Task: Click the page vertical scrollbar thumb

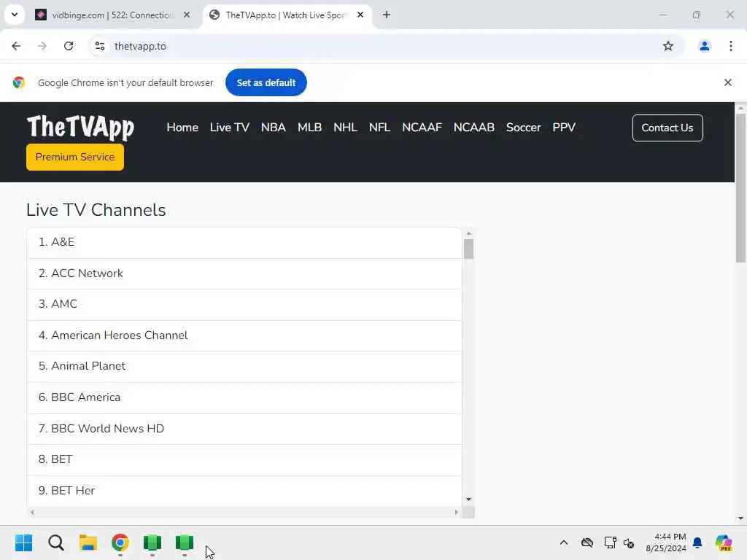Action: coord(740,188)
